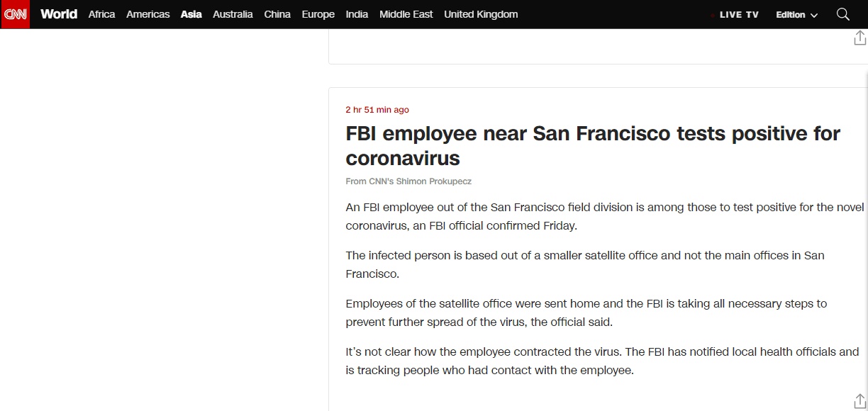
Task: Share the FBI employee coronavirus post
Action: pyautogui.click(x=859, y=400)
